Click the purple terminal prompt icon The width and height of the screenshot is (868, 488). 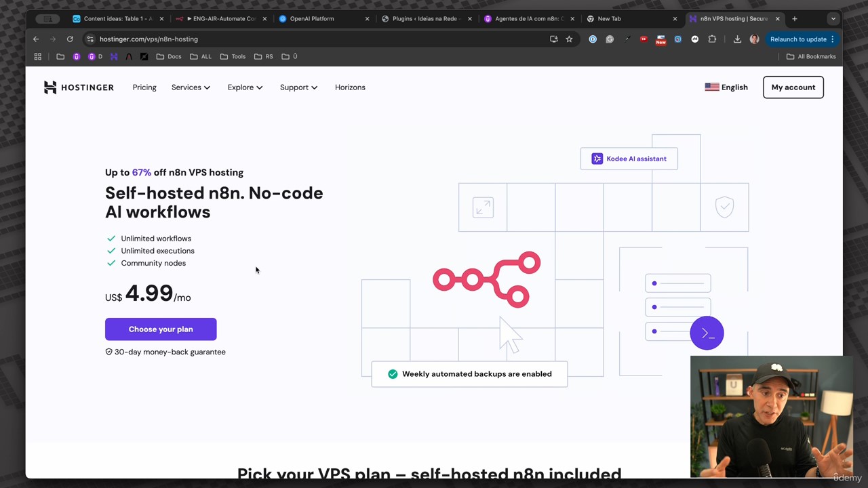click(x=707, y=333)
